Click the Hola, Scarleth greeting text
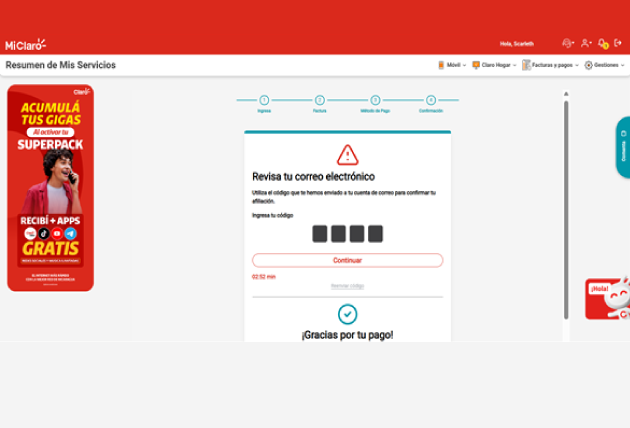The width and height of the screenshot is (630, 428). click(x=517, y=44)
